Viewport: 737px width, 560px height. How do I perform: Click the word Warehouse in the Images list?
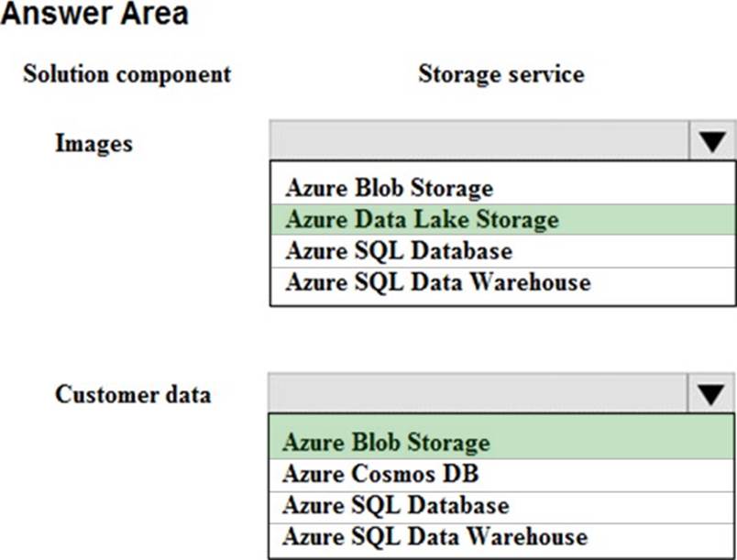coord(532,281)
